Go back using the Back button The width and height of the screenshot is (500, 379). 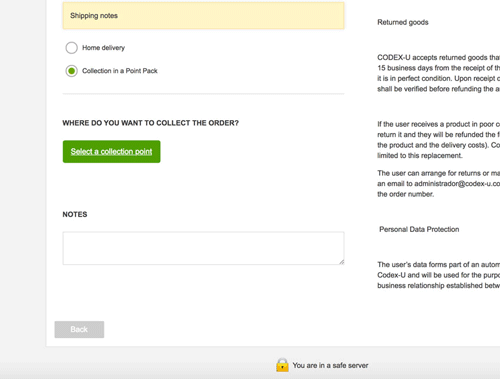[79, 329]
